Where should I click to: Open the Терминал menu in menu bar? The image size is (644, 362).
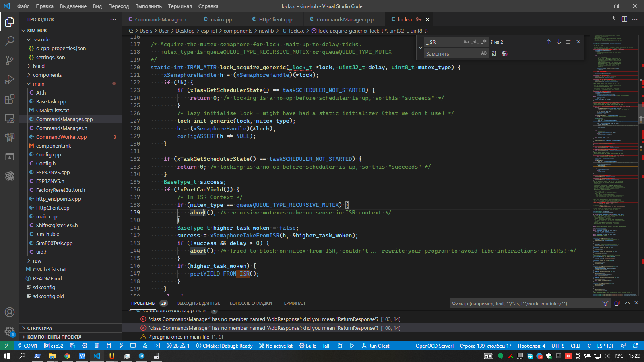pos(180,6)
